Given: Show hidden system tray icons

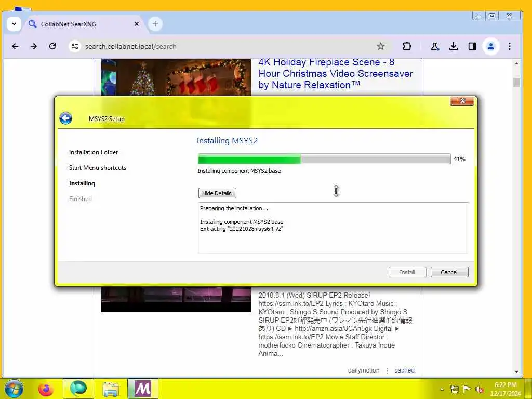Looking at the screenshot, I should (x=442, y=389).
